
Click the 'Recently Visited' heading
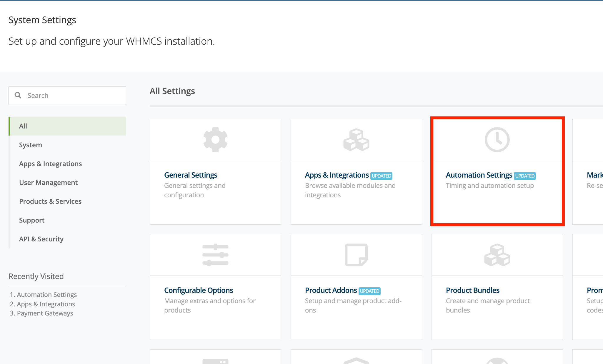click(x=36, y=276)
